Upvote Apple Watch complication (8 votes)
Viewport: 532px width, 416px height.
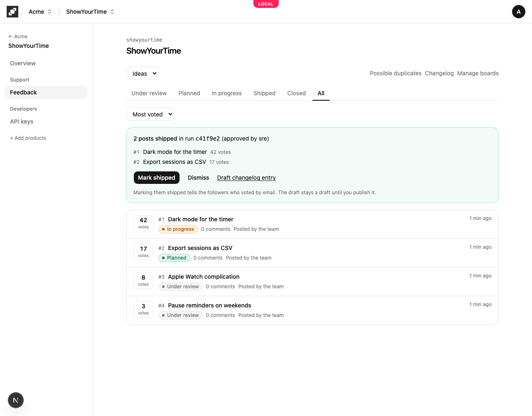coord(143,280)
